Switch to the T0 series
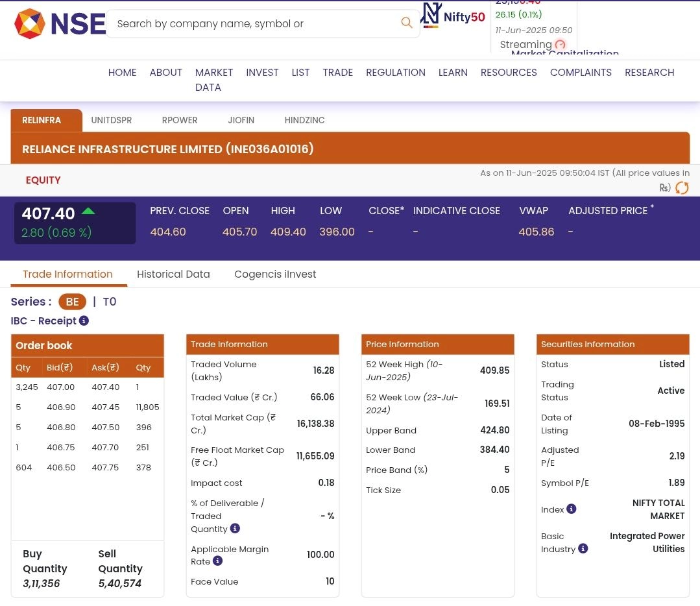 point(110,302)
